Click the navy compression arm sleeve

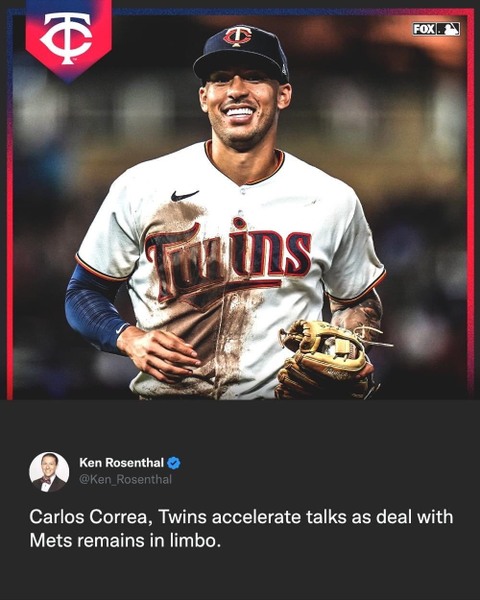(94, 308)
